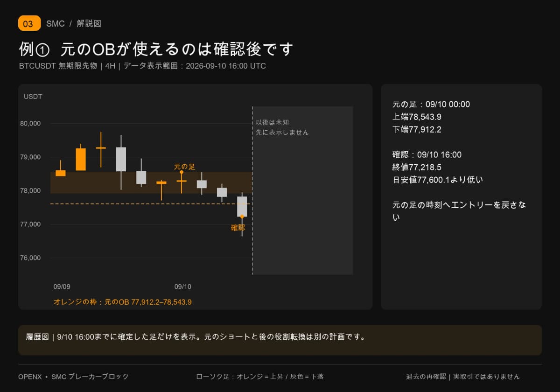Click the last grey confirmation candle body
Screen dimensions: 560x392
click(x=242, y=206)
